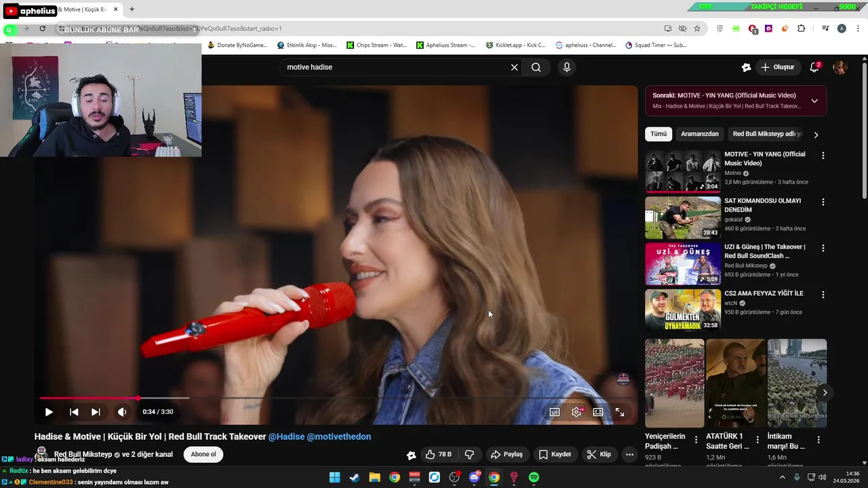Close the current browser tab
Viewport: 868px width, 488px height.
click(115, 9)
